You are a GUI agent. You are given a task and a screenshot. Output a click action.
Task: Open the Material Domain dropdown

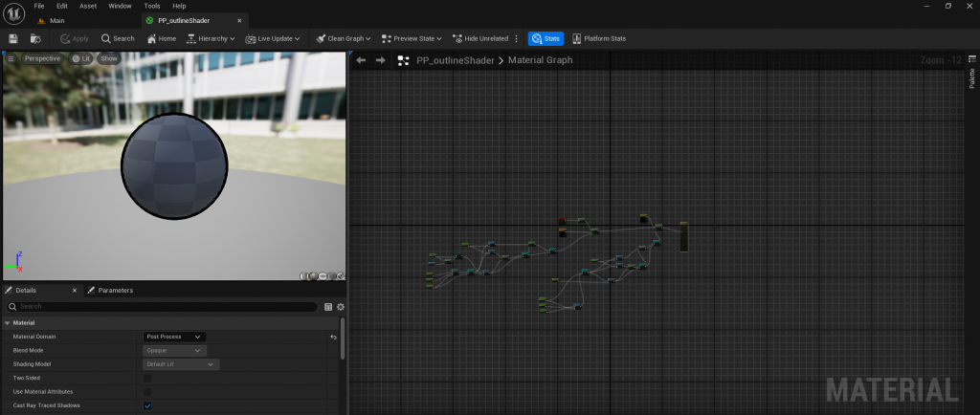click(x=174, y=337)
